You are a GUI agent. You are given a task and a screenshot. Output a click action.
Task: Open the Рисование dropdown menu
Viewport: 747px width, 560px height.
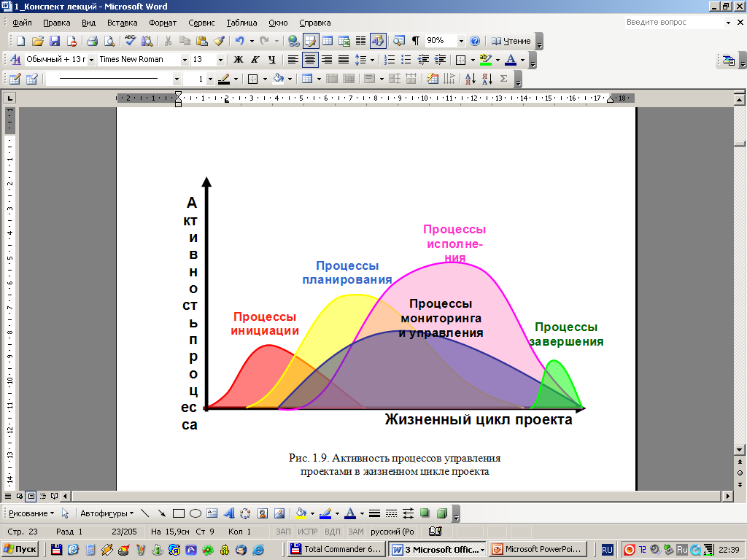[x=31, y=513]
